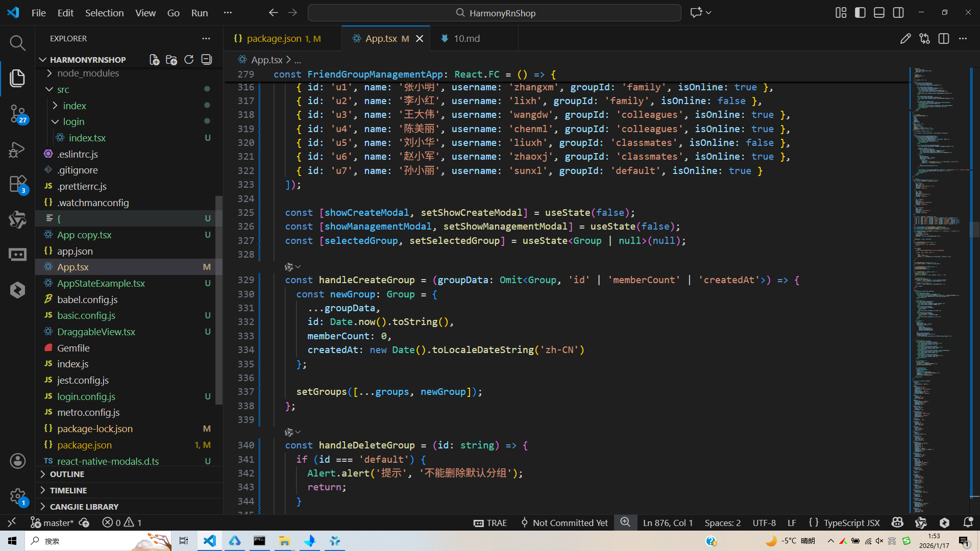Refresh the explorer file tree
The height and width of the screenshot is (551, 980).
click(x=189, y=60)
